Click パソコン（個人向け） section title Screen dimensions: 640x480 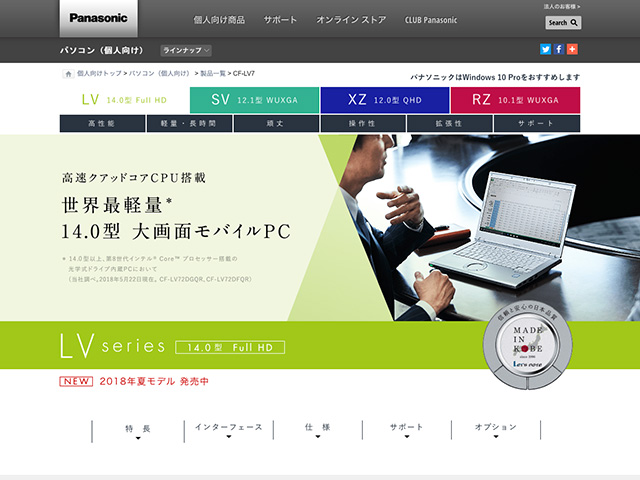tap(102, 50)
